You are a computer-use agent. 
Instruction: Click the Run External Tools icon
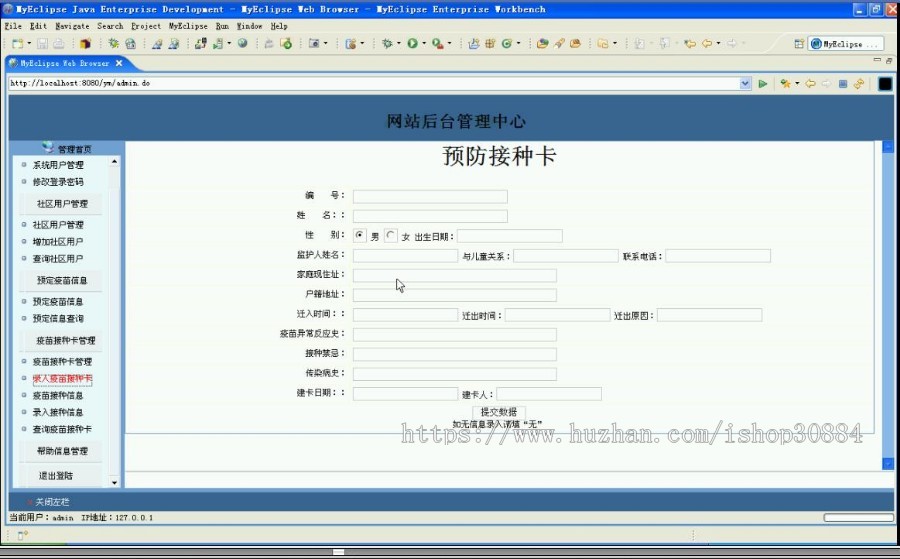[437, 43]
